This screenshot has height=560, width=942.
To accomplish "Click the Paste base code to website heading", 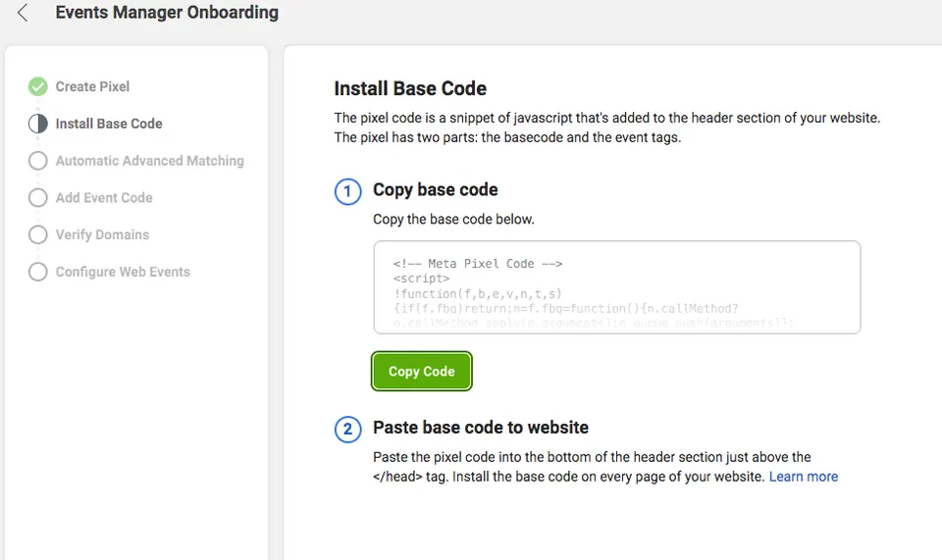I will point(481,428).
